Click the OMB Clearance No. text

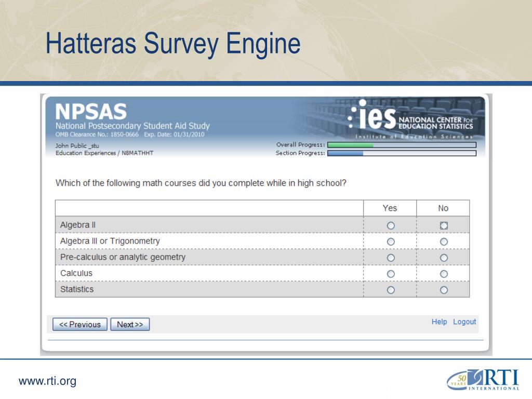point(97,135)
